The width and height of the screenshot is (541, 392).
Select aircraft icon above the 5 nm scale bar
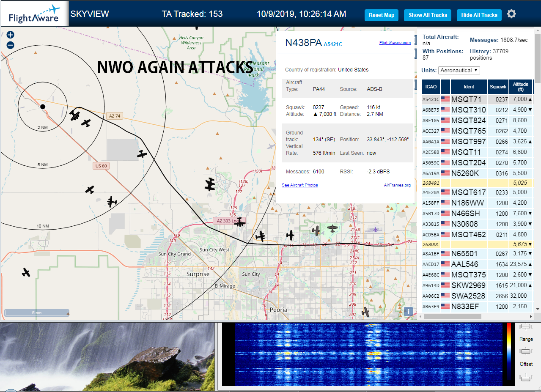26,272
